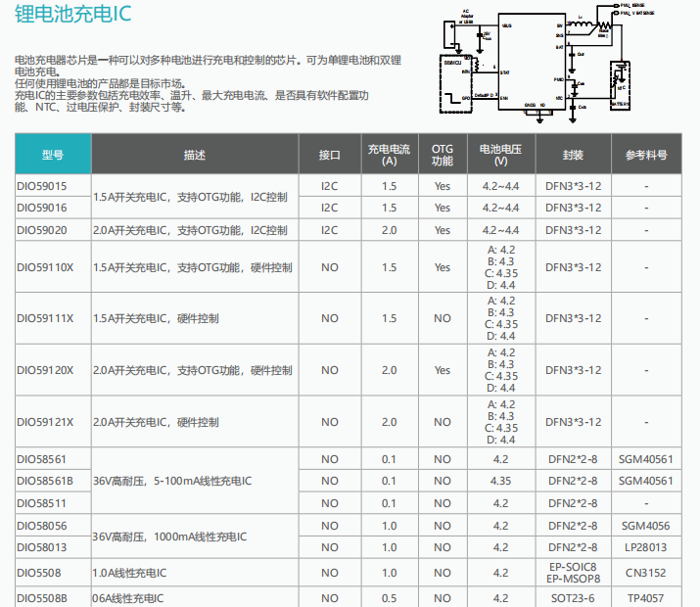Select the TP4057 reference part number
Viewport: 700px width, 607px height.
click(x=646, y=598)
